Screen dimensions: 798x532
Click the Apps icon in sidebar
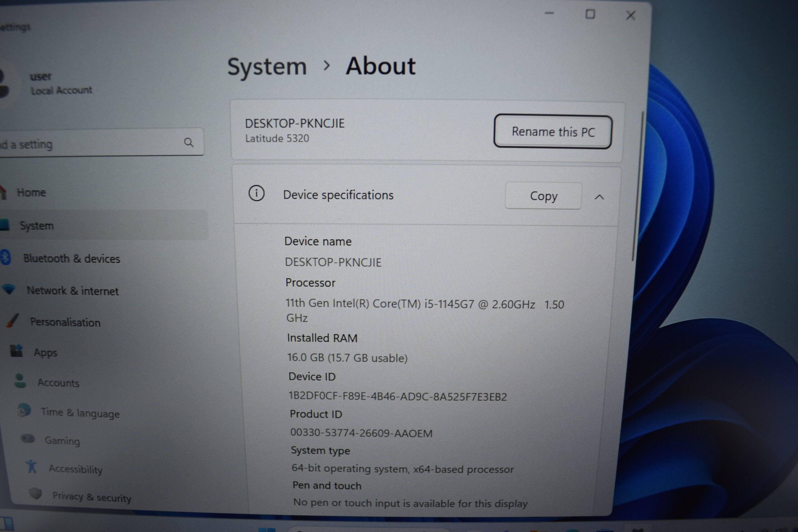pyautogui.click(x=16, y=351)
